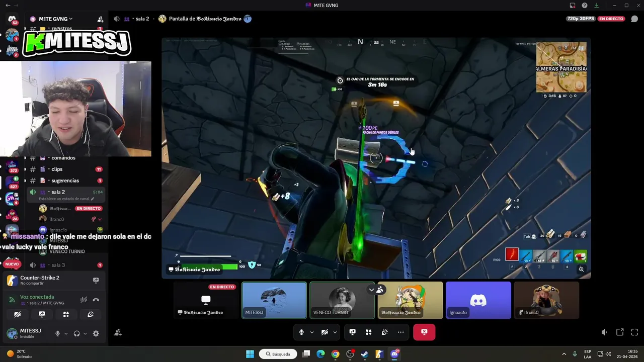Click the down chevron on VENECO TURNIO tile
Image resolution: width=644 pixels, height=362 pixels.
[x=371, y=290]
